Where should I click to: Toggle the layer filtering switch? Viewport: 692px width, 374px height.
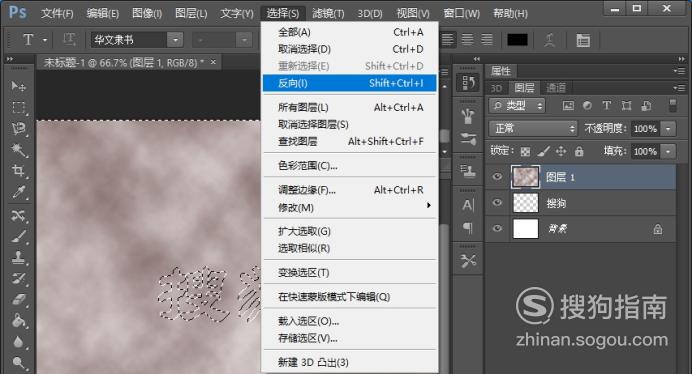coord(673,106)
